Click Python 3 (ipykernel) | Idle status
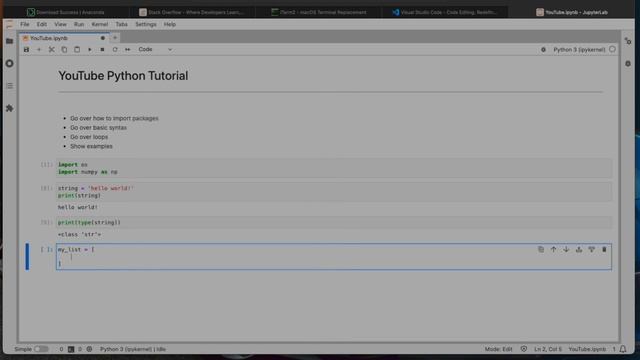640x360 pixels. coord(133,349)
